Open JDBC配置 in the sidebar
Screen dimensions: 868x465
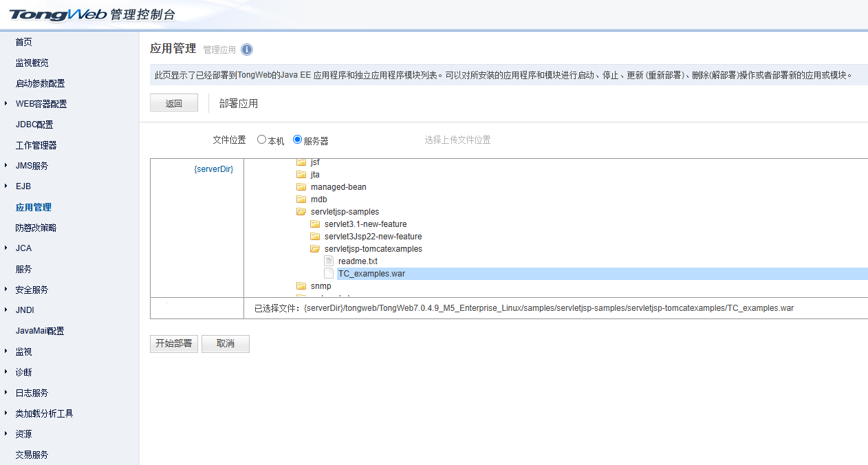click(34, 125)
